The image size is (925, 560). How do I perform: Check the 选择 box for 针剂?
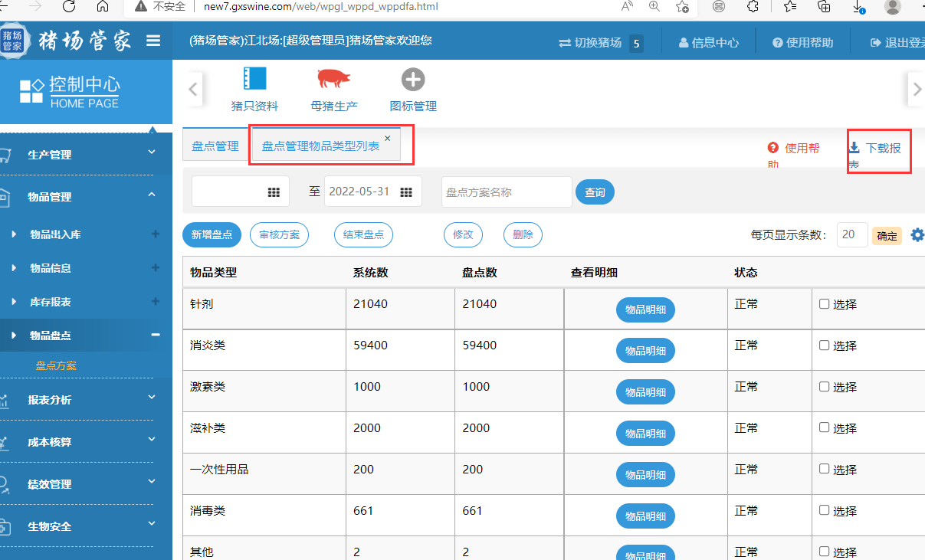click(x=825, y=304)
